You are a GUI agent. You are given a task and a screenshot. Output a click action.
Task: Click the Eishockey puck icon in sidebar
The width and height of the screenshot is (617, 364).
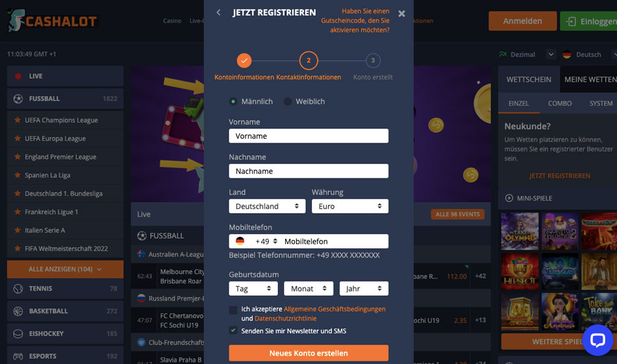tap(18, 334)
